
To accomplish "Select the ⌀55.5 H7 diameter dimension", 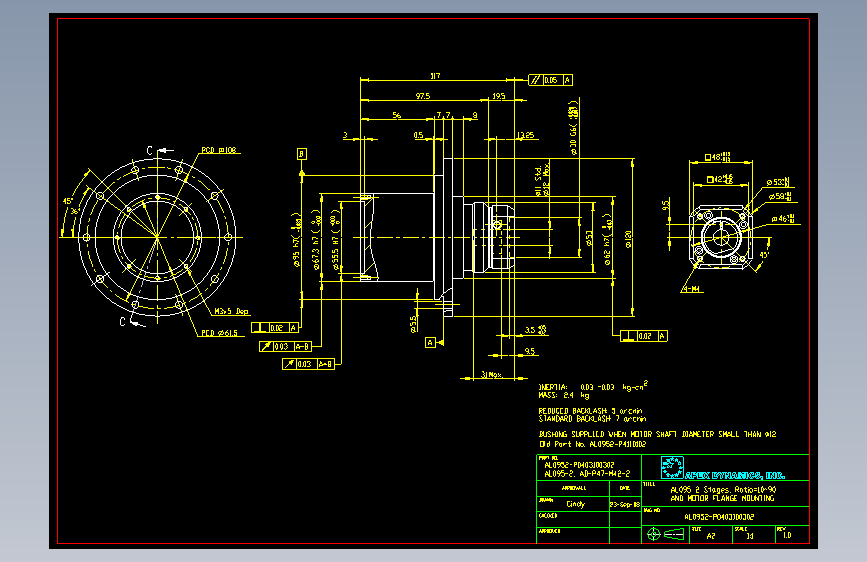I will (335, 240).
